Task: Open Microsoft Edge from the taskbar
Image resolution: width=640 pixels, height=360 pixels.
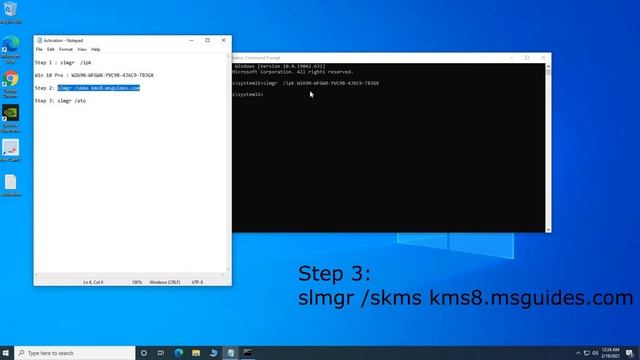Action: click(x=179, y=353)
